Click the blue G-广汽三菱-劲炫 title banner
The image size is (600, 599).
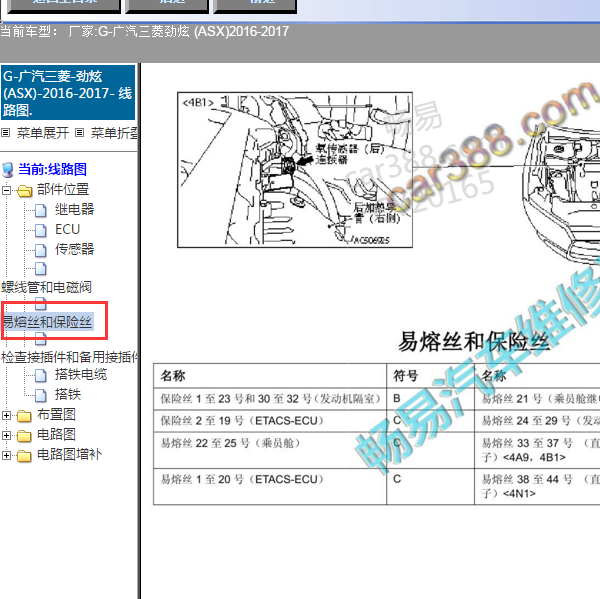pos(68,93)
